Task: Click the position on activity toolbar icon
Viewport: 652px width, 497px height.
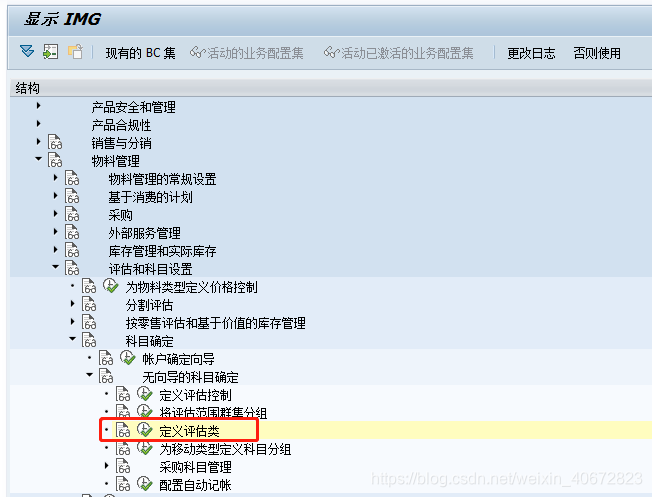Action: pyautogui.click(x=51, y=52)
